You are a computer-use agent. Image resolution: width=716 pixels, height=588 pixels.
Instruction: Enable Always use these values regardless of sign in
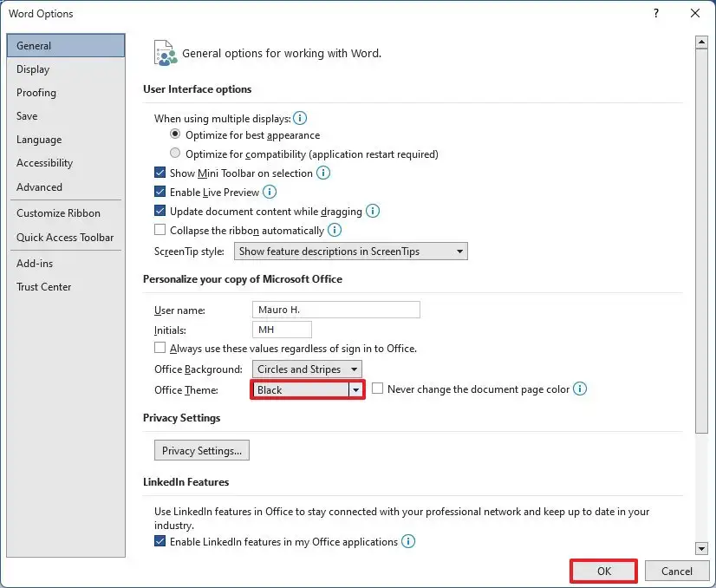tap(160, 347)
